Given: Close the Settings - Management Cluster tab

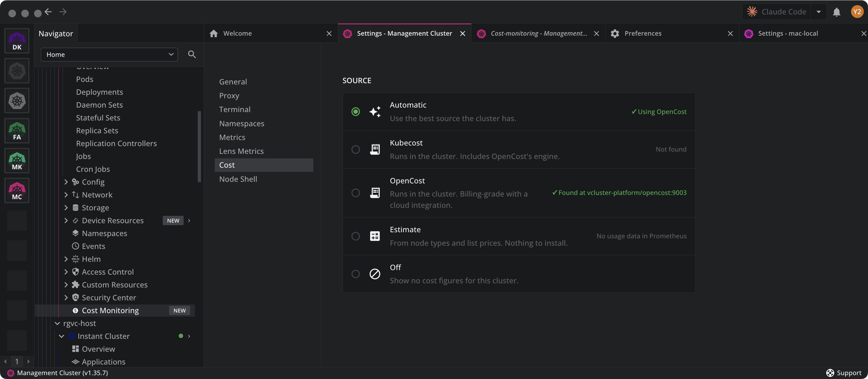Looking at the screenshot, I should [463, 33].
